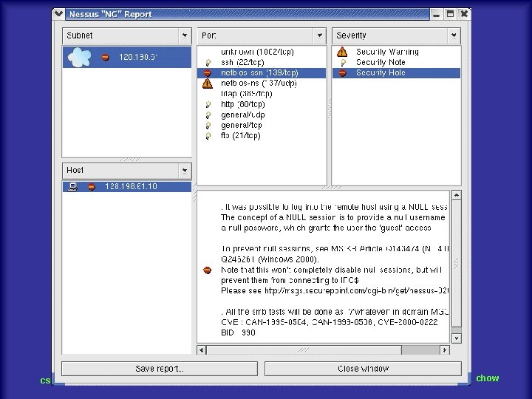The image size is (532, 399).
Task: Select netbios-ssn (139/tcp) port entry
Action: coord(262,73)
